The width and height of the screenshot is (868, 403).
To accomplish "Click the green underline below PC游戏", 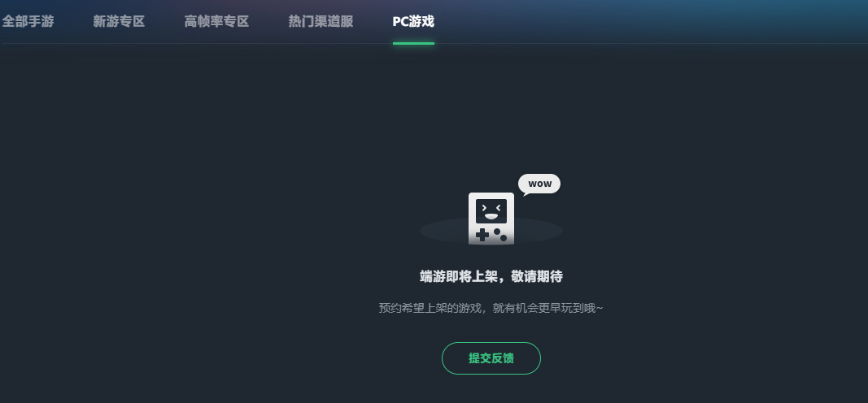I will click(x=413, y=43).
